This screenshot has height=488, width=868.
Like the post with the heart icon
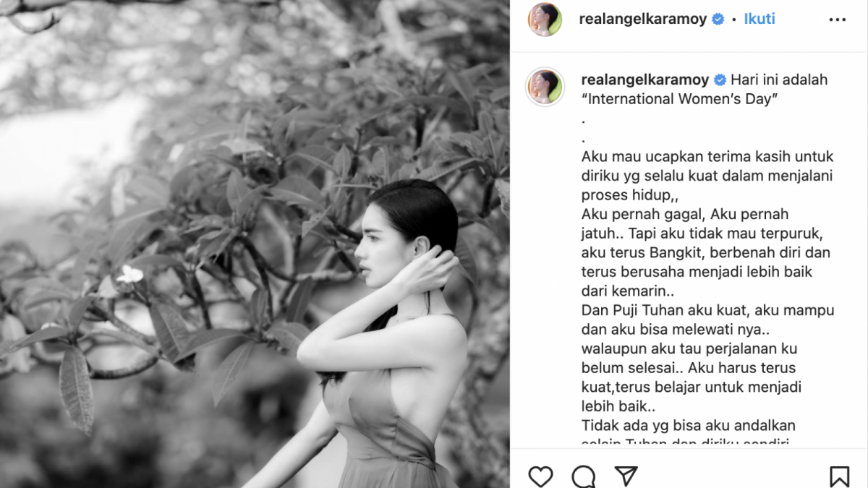point(540,476)
